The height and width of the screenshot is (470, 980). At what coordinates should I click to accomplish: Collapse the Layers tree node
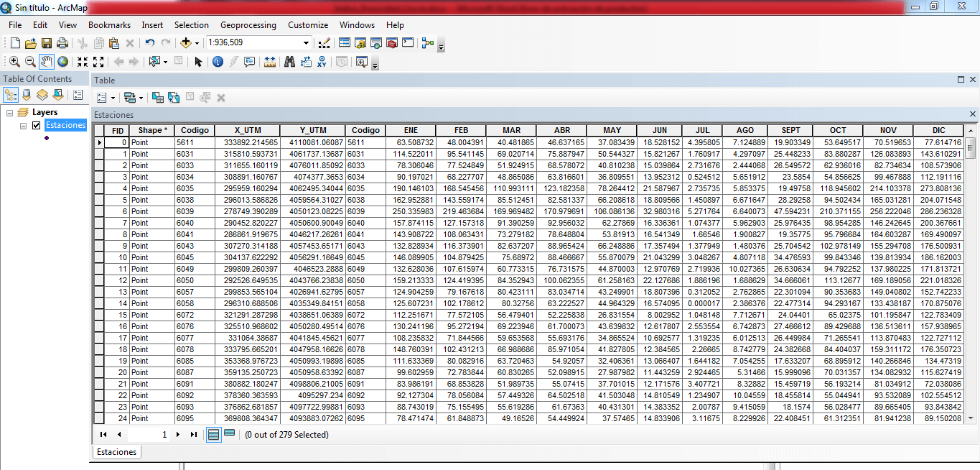pyautogui.click(x=10, y=113)
